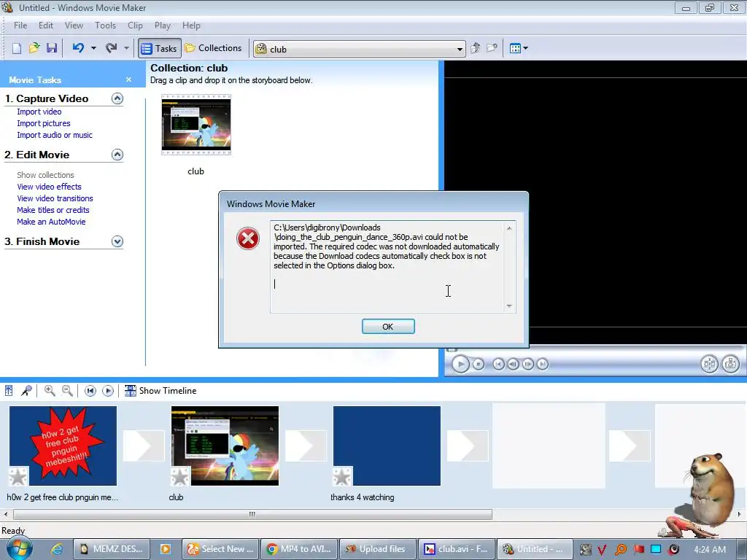Click the Previous Frame button
The width and height of the screenshot is (747, 560).
click(513, 365)
